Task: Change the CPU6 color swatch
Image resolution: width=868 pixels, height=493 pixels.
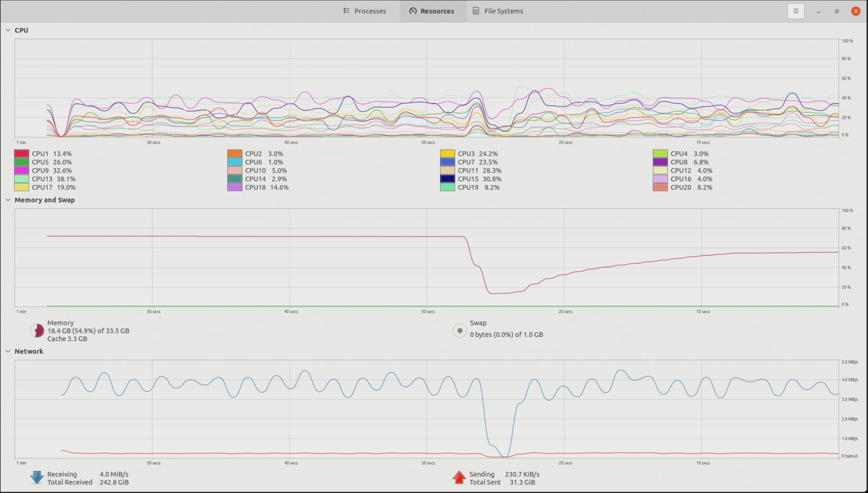Action: coord(235,162)
